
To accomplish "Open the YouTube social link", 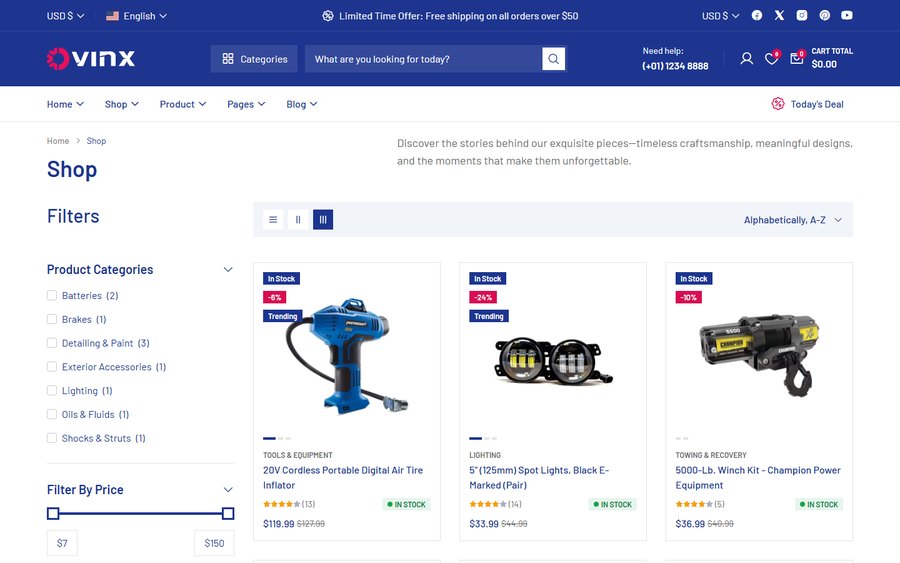I will (847, 15).
